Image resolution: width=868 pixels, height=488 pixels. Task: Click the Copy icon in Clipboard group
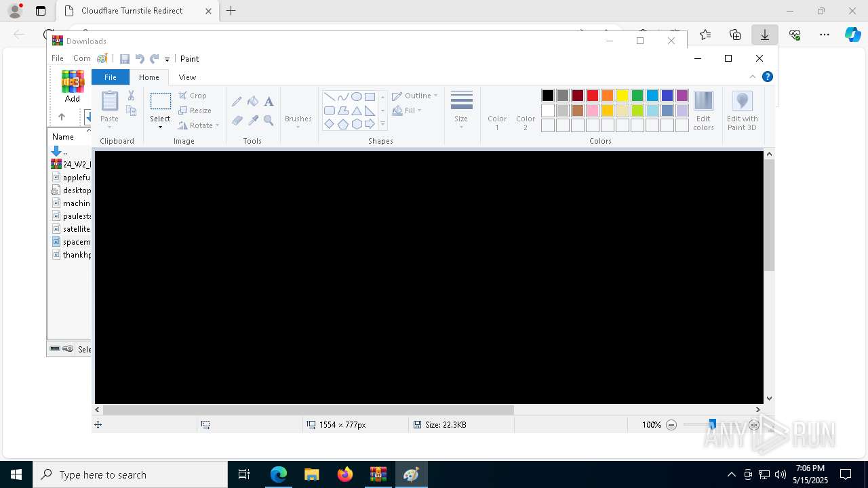pyautogui.click(x=132, y=110)
